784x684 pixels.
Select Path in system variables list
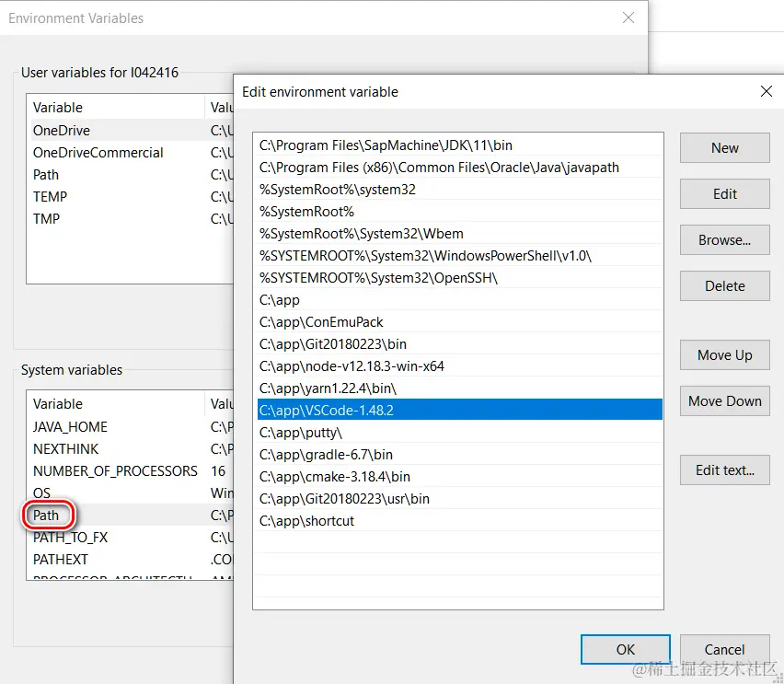[130, 515]
